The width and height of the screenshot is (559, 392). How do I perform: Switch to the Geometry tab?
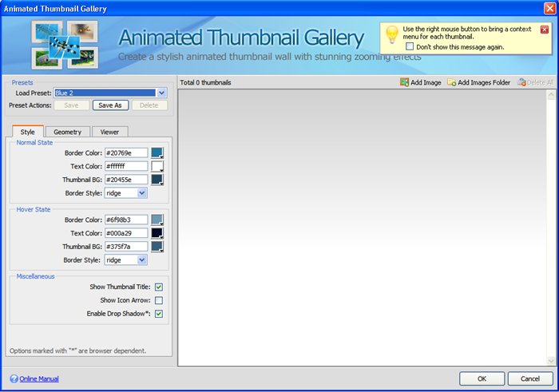[x=67, y=133]
